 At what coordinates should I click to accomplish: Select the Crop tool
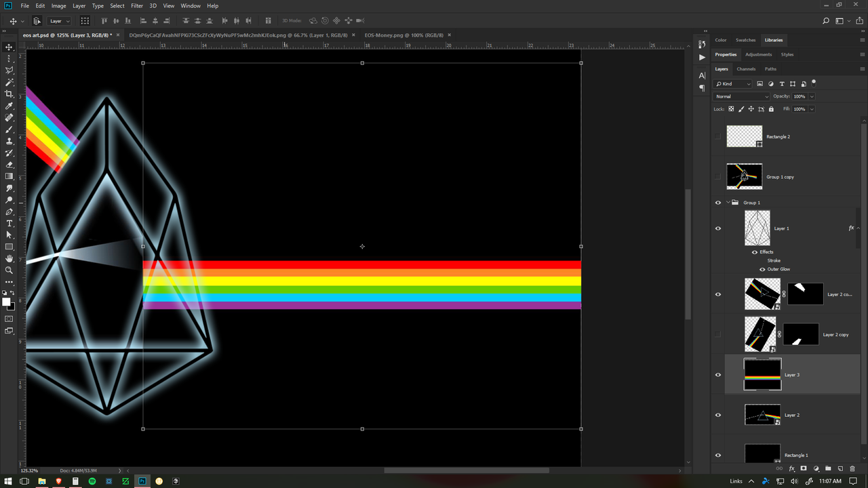[x=9, y=94]
